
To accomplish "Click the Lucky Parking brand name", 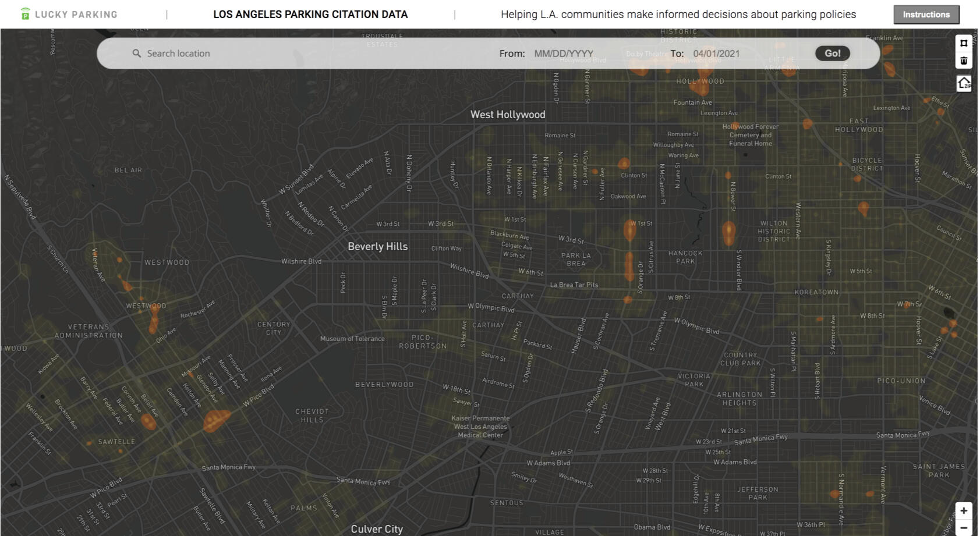I will [76, 15].
